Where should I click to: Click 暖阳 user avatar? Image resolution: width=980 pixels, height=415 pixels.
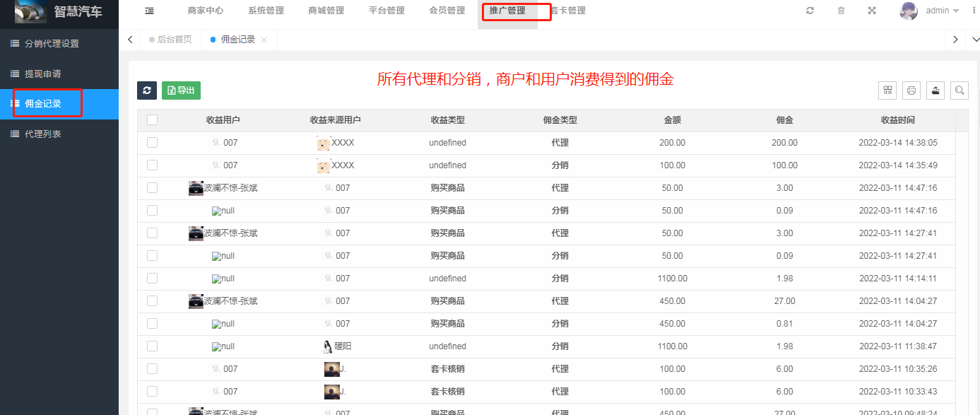(328, 346)
